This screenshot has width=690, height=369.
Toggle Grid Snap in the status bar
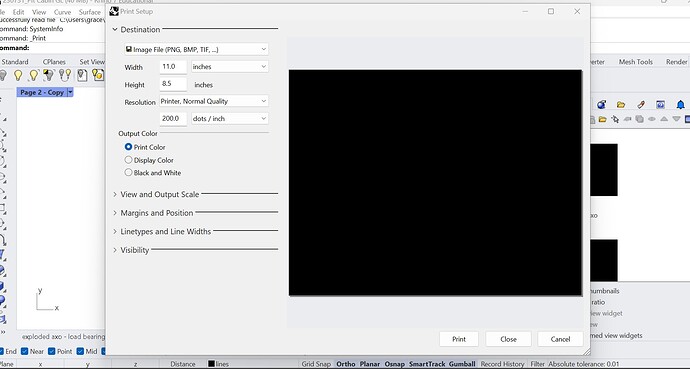pyautogui.click(x=316, y=364)
